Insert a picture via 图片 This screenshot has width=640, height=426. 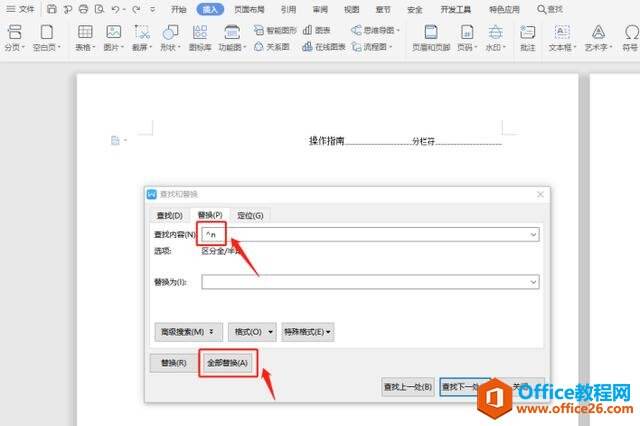coord(113,38)
